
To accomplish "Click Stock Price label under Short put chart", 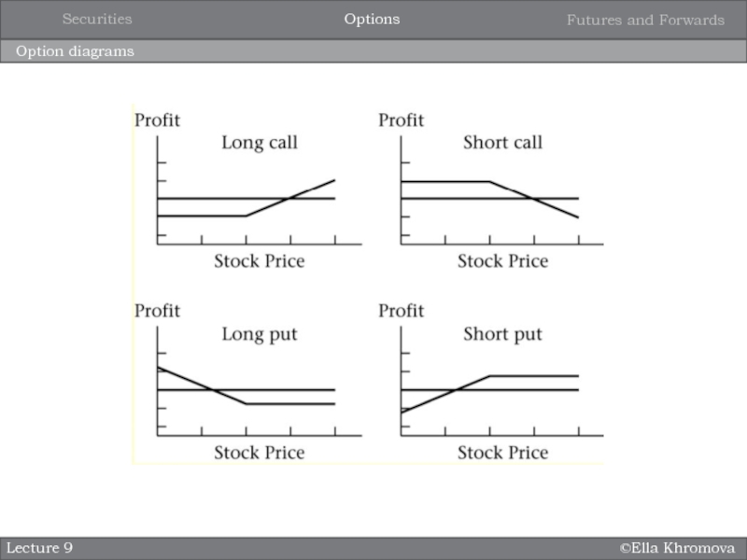I will click(x=502, y=453).
